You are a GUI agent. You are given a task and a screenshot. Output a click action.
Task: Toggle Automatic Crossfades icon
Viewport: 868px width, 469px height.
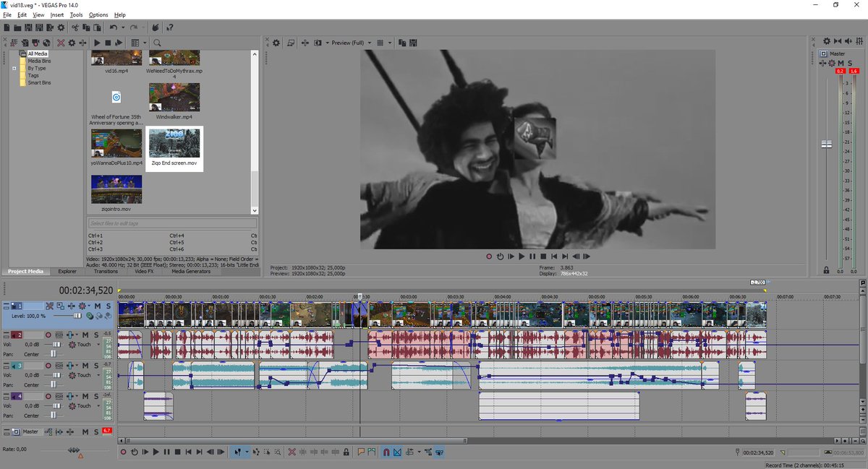pyautogui.click(x=397, y=452)
